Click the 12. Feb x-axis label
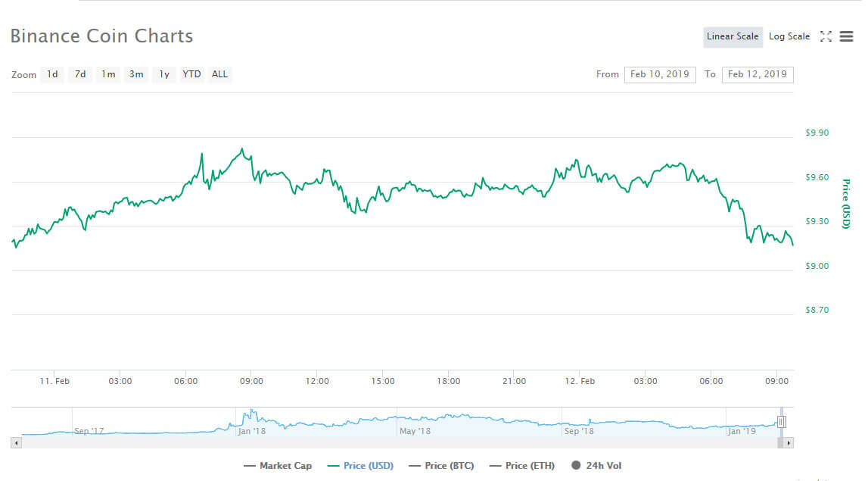This screenshot has height=481, width=868. pos(580,381)
